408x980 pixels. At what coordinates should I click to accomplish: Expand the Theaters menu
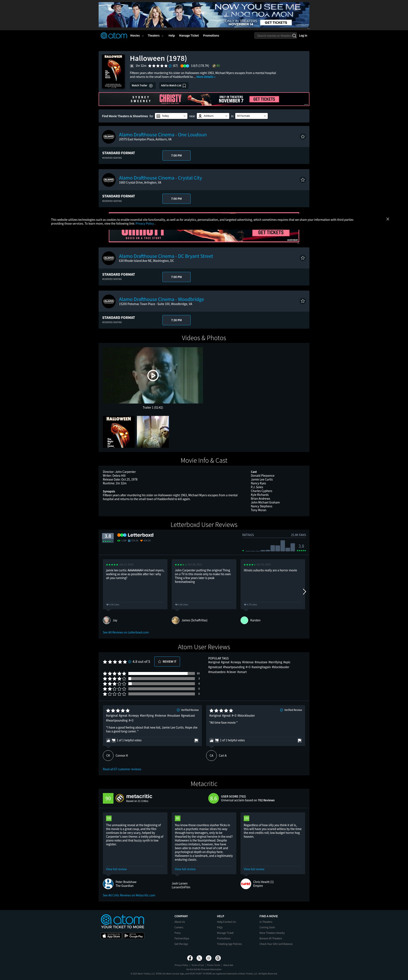click(x=155, y=36)
